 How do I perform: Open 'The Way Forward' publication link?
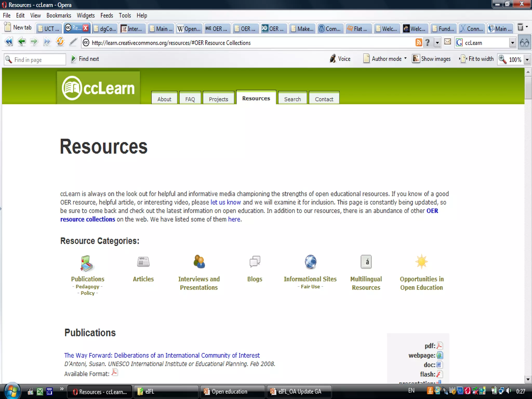162,355
